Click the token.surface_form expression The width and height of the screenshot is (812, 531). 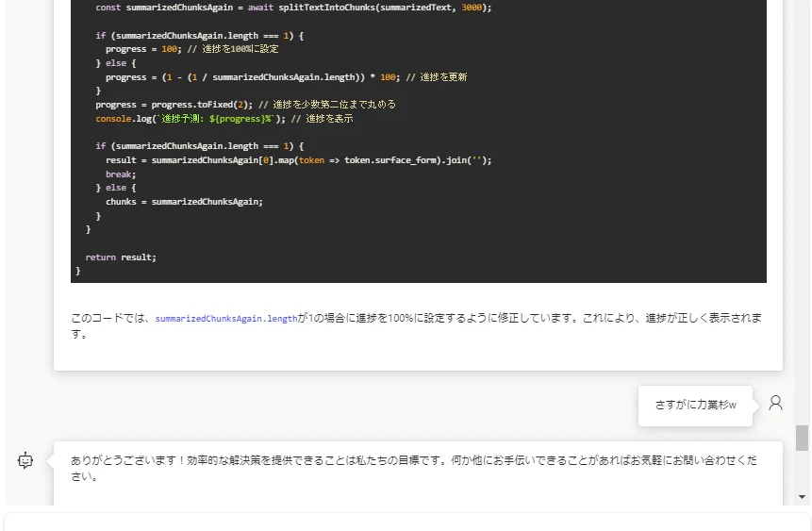click(x=389, y=160)
